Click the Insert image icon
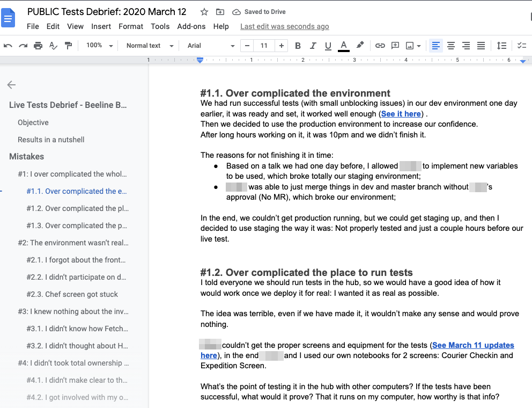The height and width of the screenshot is (408, 532). pos(410,46)
